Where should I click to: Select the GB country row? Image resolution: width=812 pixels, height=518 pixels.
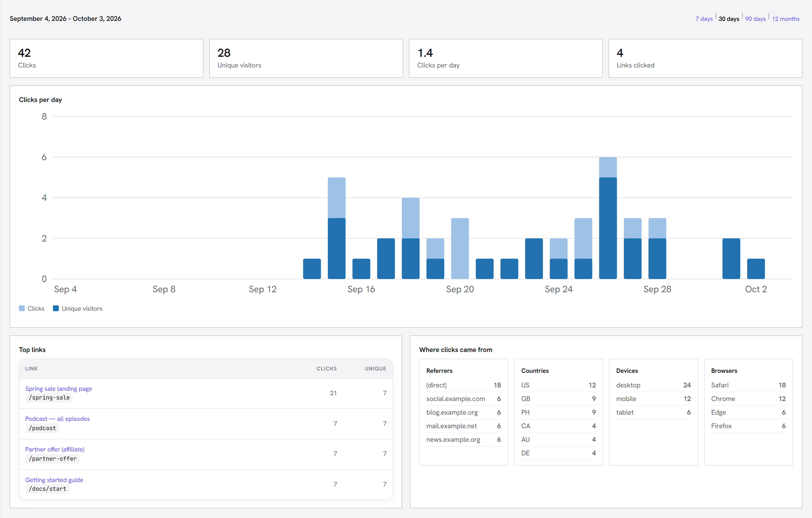tap(558, 399)
